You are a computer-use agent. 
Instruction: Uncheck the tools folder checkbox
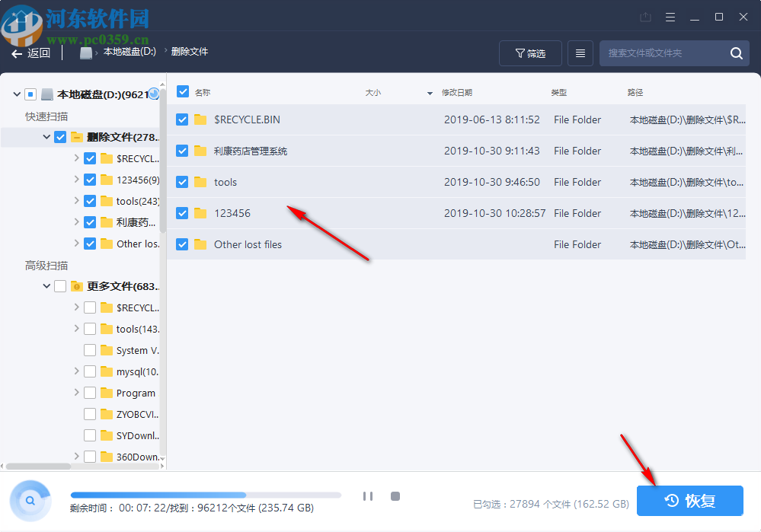coord(182,182)
